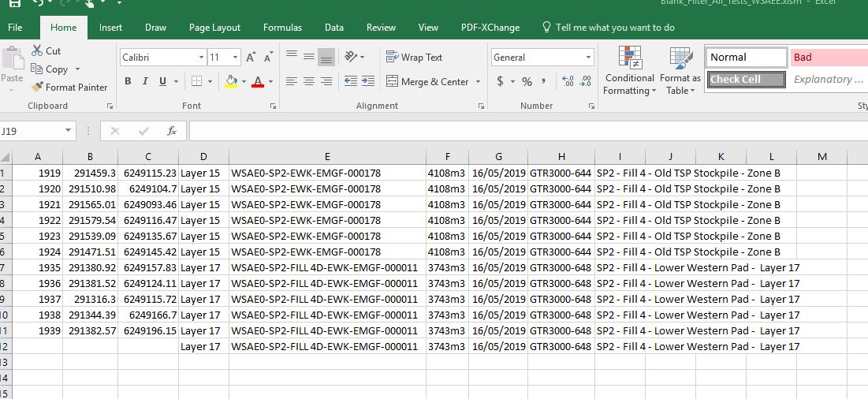Toggle Wrap Text

click(414, 57)
